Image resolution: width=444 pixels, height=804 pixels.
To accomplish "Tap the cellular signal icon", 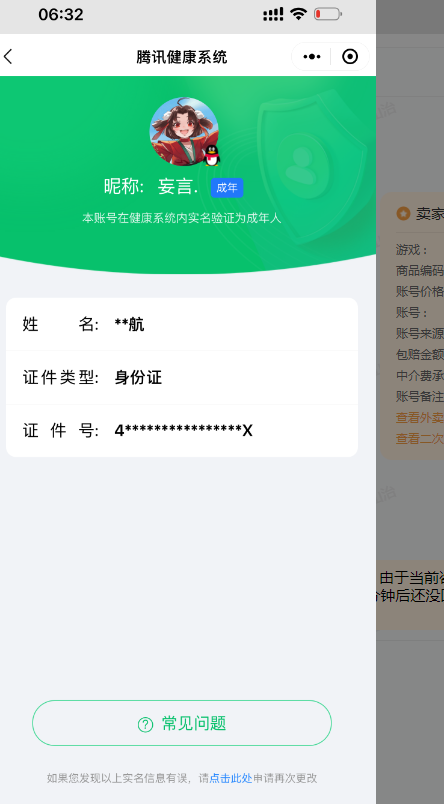I will tap(273, 14).
